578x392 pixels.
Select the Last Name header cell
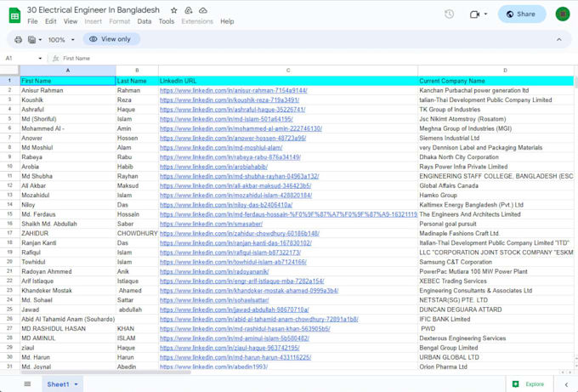137,81
